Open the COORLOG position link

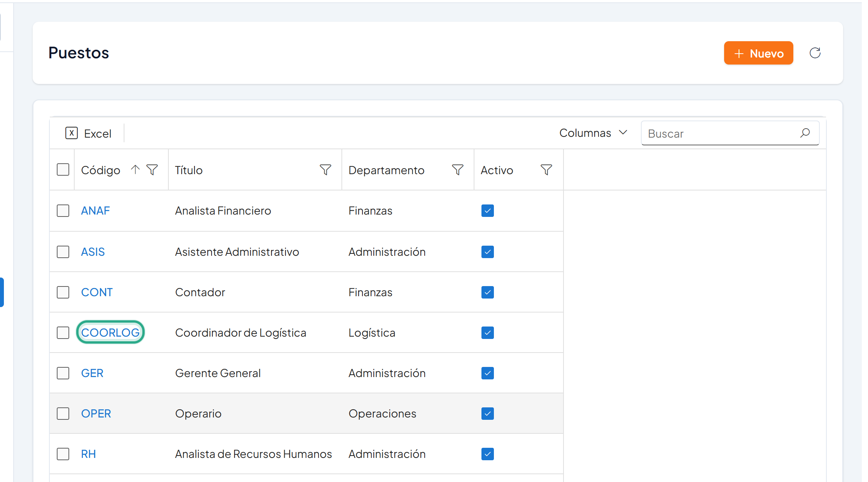tap(110, 333)
